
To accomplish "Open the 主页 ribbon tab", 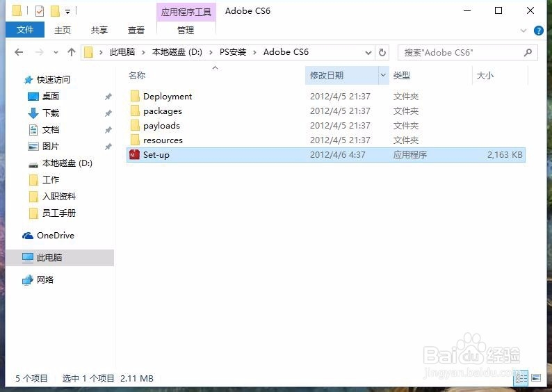I will point(63,31).
